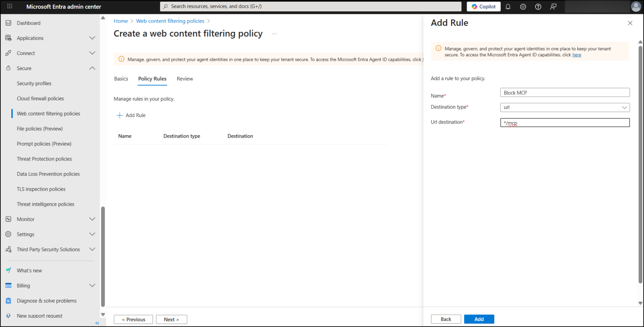Screen dimensions: 644x327
Task: Expand the Monitor section chevron
Action: (x=92, y=219)
